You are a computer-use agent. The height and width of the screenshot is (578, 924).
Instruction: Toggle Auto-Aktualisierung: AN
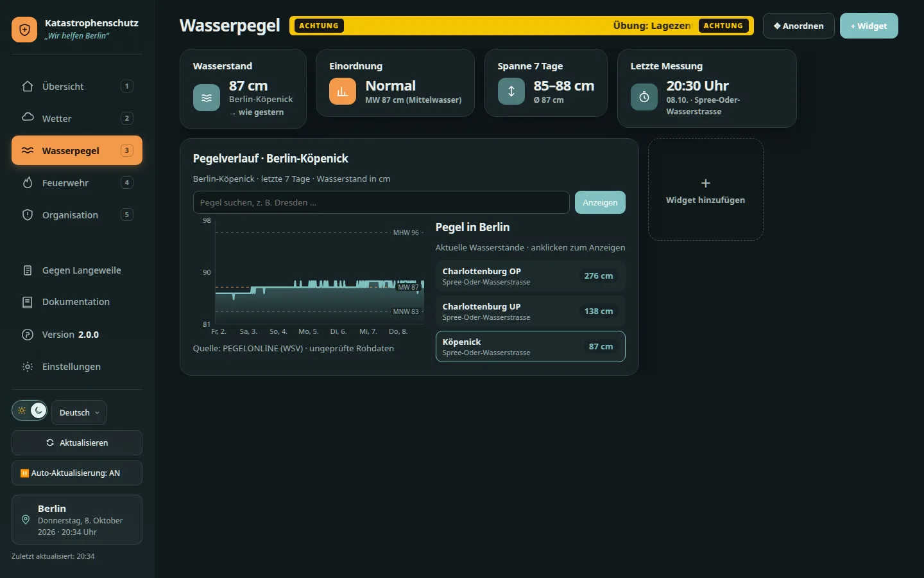click(77, 473)
